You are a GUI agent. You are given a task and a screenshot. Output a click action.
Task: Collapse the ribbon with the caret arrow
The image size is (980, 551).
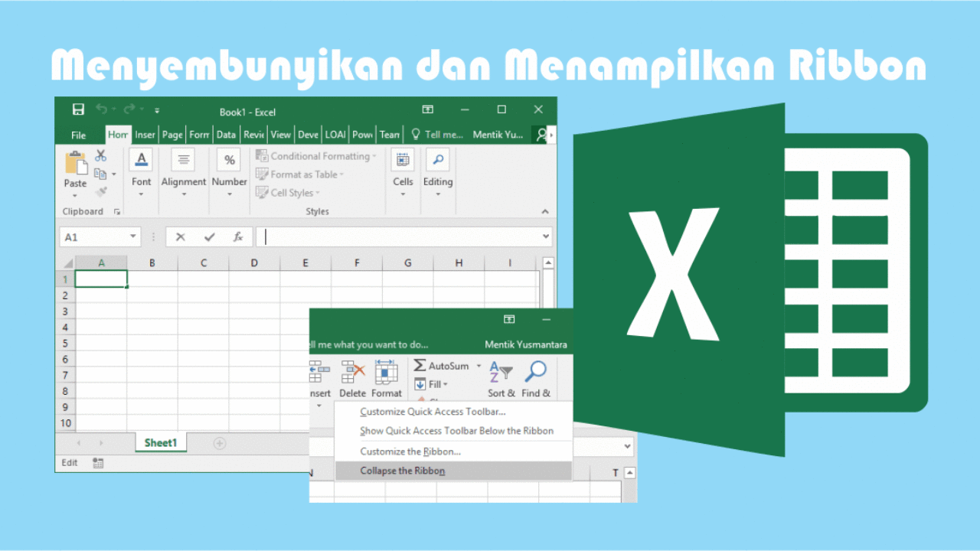tap(545, 212)
